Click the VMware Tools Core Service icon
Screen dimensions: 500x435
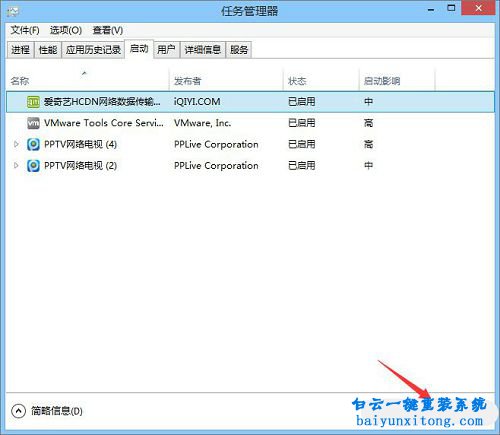(x=33, y=123)
